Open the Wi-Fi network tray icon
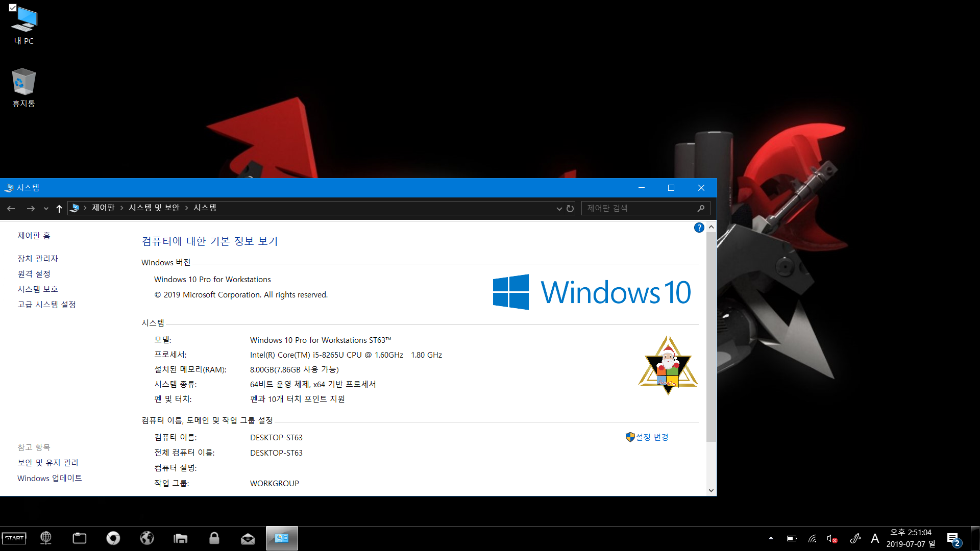 tap(812, 538)
